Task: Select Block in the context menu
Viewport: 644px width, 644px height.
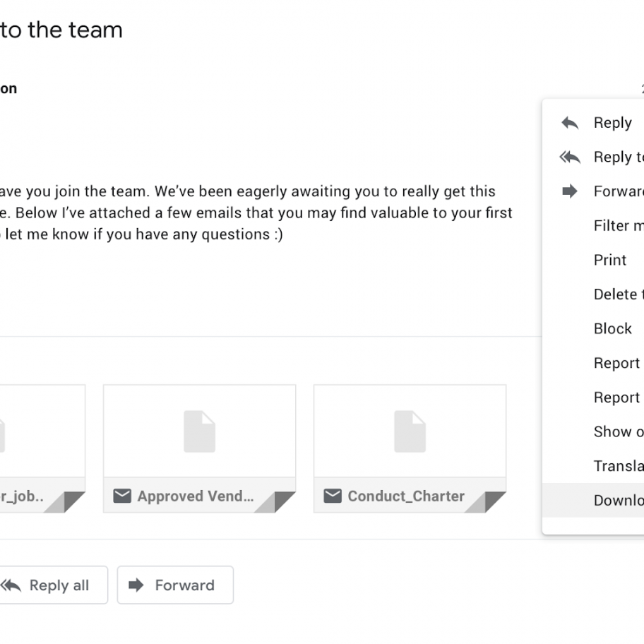Action: click(x=612, y=328)
